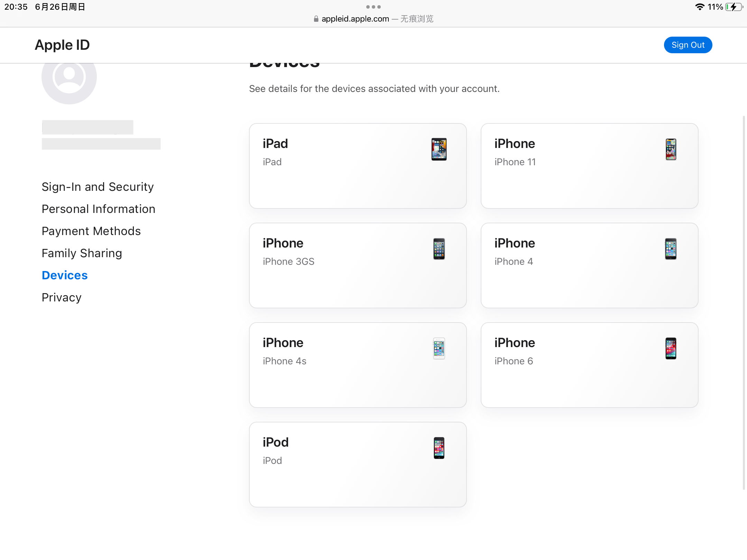
Task: Click the iPhone 6 device icon
Action: (x=671, y=348)
